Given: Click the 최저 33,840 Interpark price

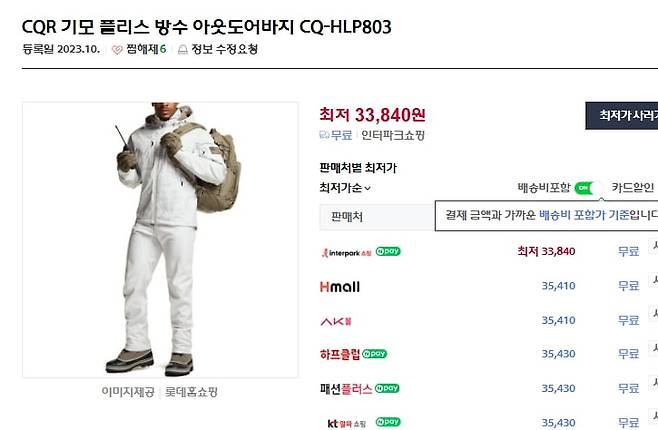Looking at the screenshot, I should pos(546,251).
